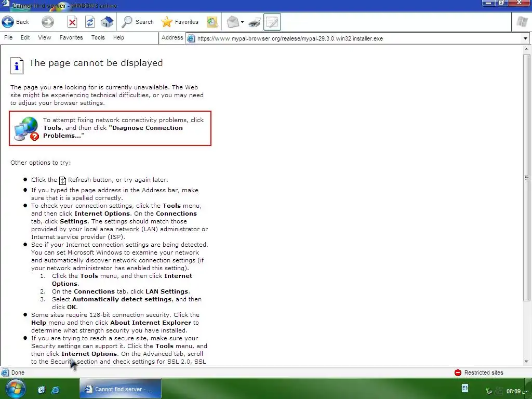Viewport: 532px width, 399px height.
Task: Click "The page cannot be displayed" heading
Action: pos(96,63)
